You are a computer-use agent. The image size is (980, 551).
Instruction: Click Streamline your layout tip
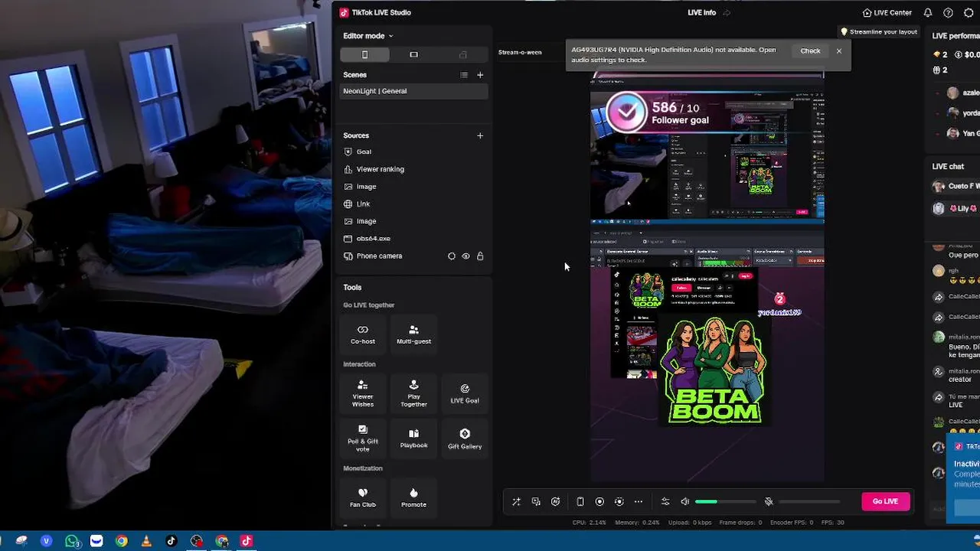tap(878, 32)
